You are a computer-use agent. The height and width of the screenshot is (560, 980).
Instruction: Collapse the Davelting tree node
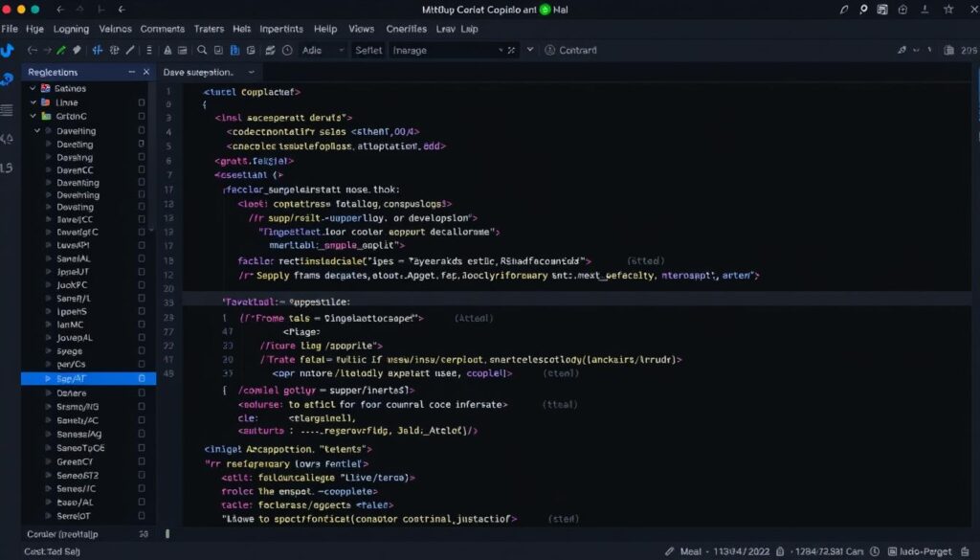(x=37, y=130)
